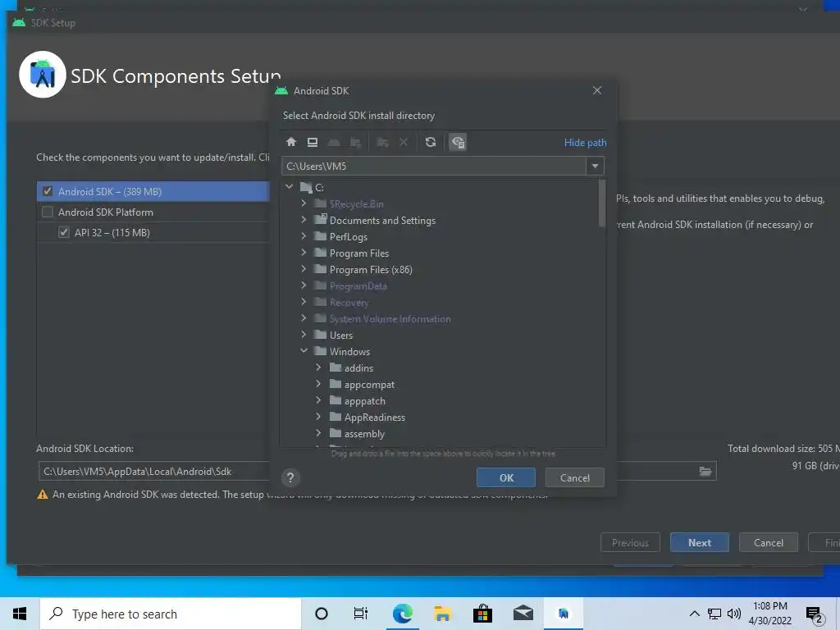Image resolution: width=840 pixels, height=630 pixels.
Task: Open Cortana circle icon on taskbar
Action: coord(322,614)
